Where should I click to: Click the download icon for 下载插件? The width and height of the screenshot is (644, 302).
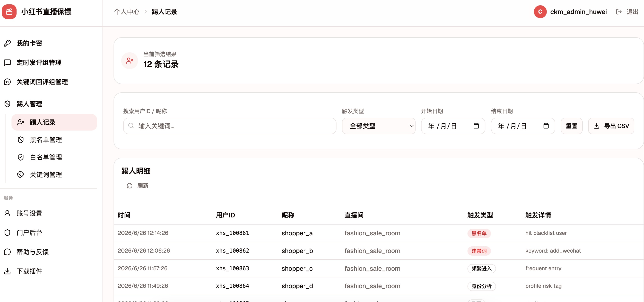[x=8, y=271]
